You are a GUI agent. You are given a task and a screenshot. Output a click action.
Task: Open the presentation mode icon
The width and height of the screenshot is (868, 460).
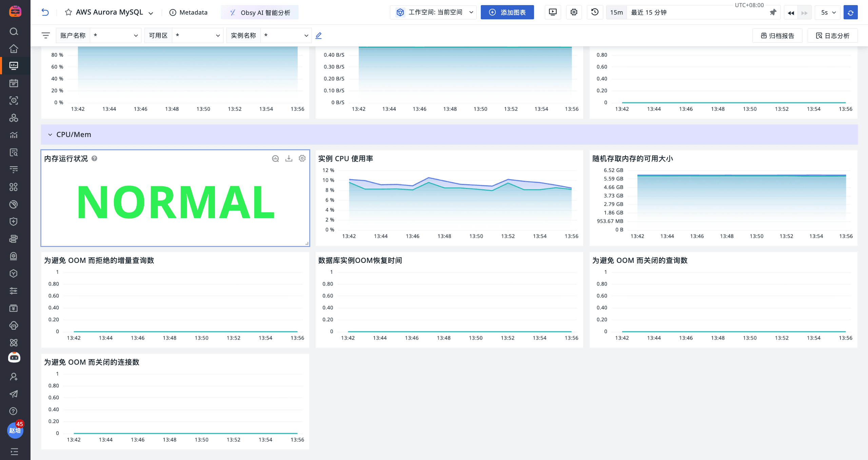(553, 12)
